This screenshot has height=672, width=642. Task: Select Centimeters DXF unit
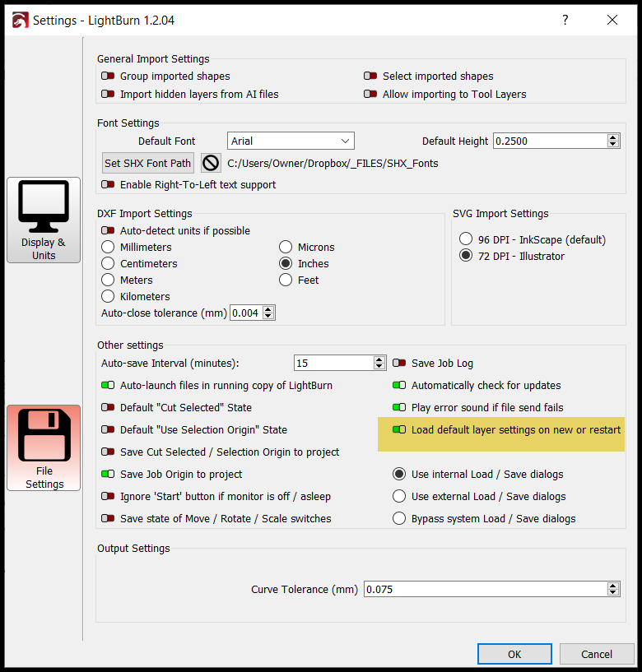(108, 263)
